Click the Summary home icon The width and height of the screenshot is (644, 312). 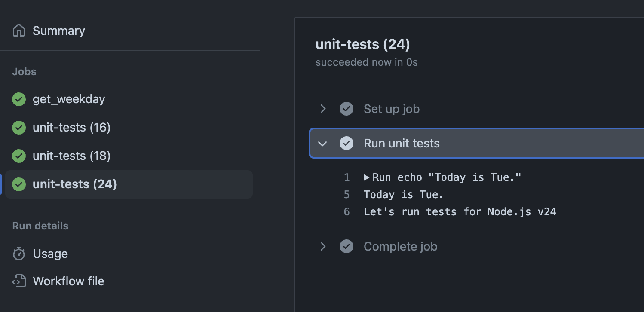tap(19, 31)
